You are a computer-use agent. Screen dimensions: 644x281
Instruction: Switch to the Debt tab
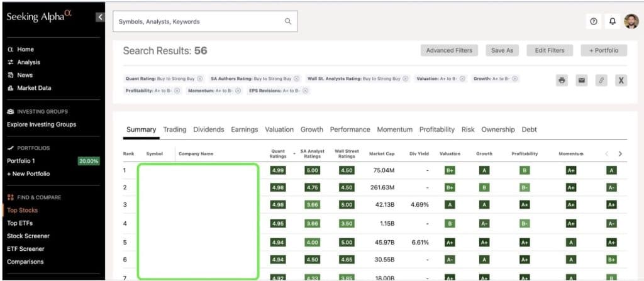(x=530, y=129)
